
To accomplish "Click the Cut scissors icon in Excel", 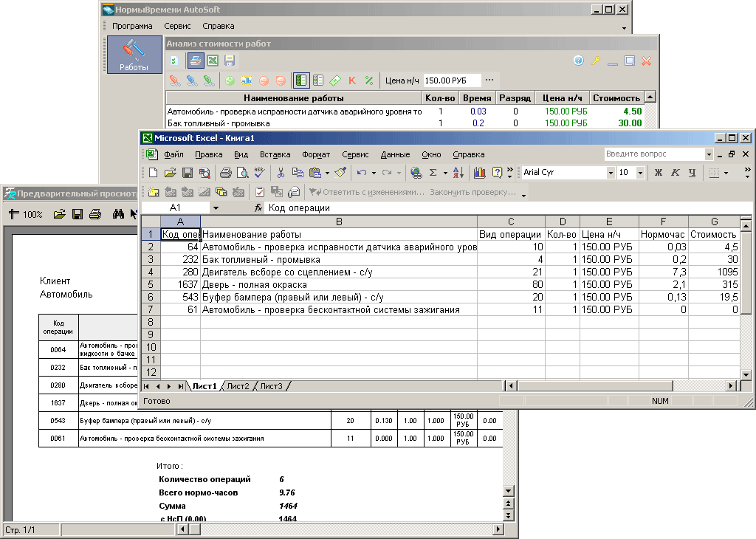I will click(281, 173).
